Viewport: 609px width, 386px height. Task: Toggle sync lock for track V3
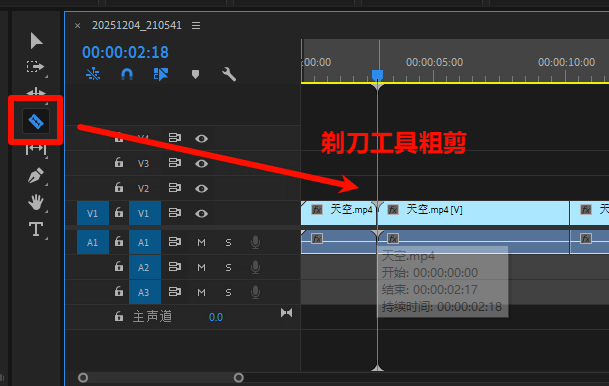tap(174, 163)
